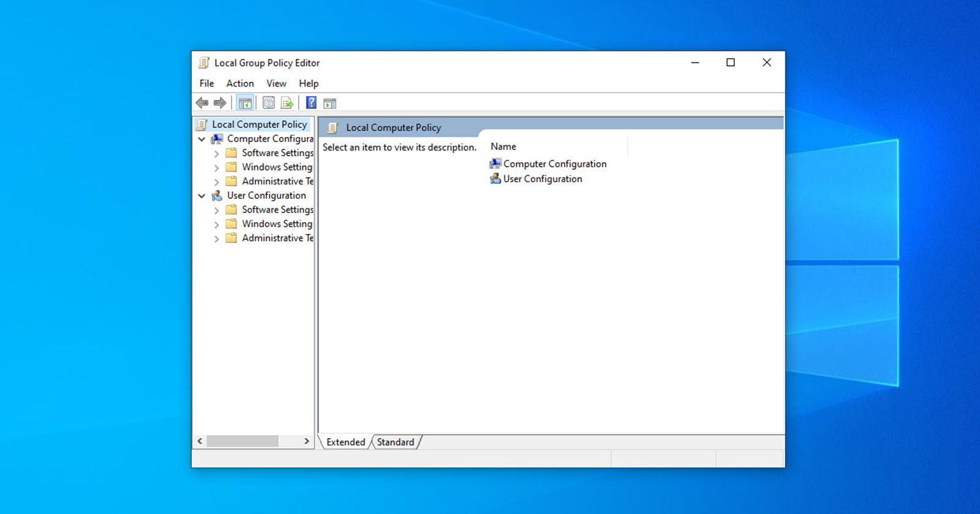This screenshot has width=980, height=514.
Task: Expand Software Settings under Computer Configuration
Action: click(x=216, y=154)
